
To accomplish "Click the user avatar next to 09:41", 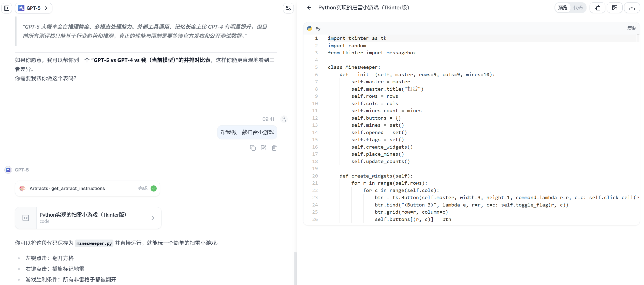I will [284, 119].
